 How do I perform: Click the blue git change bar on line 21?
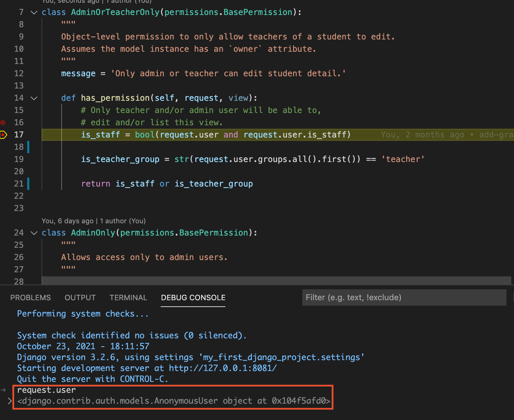click(28, 184)
